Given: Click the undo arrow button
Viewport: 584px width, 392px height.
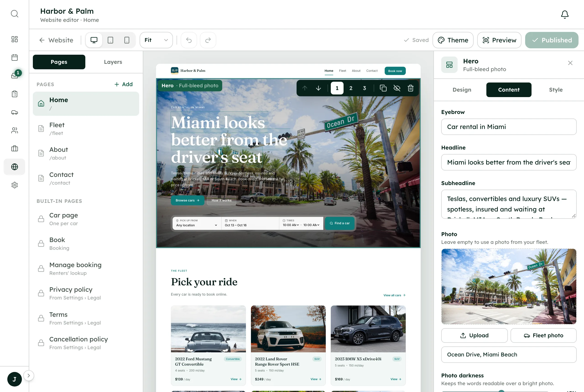Looking at the screenshot, I should [189, 40].
